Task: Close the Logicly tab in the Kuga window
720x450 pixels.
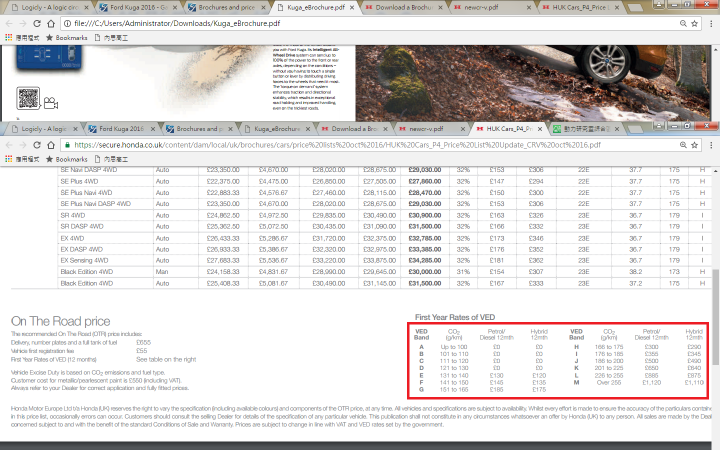Action: pyautogui.click(x=85, y=7)
